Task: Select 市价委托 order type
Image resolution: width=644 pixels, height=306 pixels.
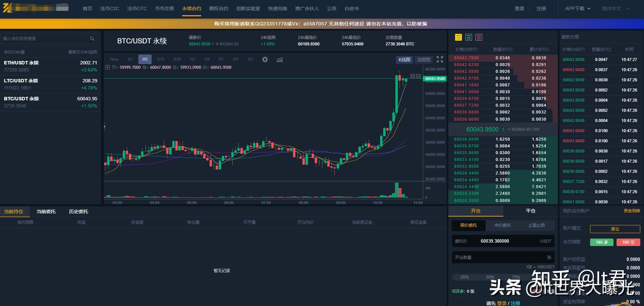Action: point(503,225)
